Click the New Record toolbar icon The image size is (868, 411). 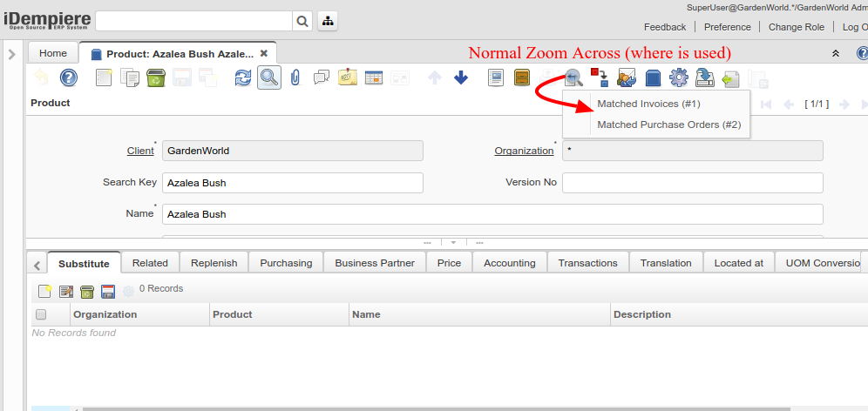tap(104, 77)
